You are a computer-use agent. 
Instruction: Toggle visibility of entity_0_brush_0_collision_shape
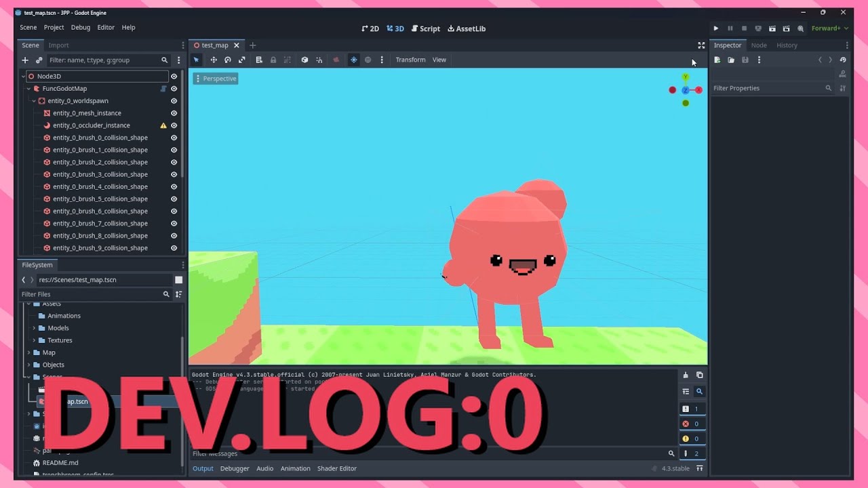point(174,138)
